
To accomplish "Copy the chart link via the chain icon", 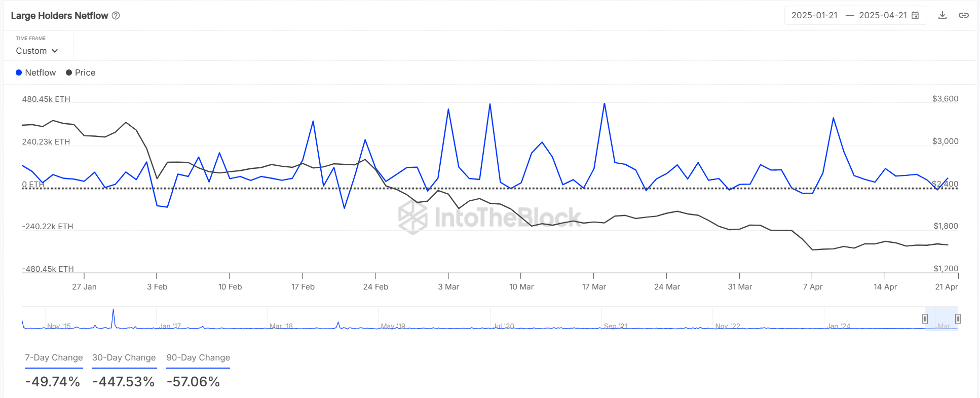I will pyautogui.click(x=964, y=15).
